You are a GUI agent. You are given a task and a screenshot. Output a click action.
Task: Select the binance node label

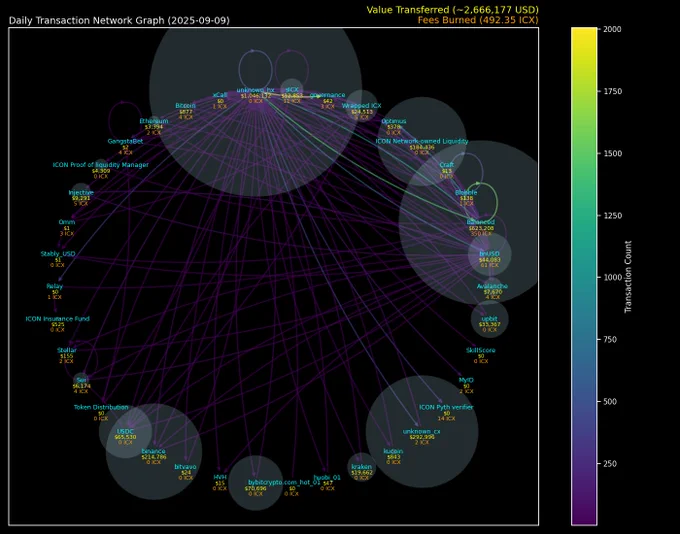click(154, 451)
